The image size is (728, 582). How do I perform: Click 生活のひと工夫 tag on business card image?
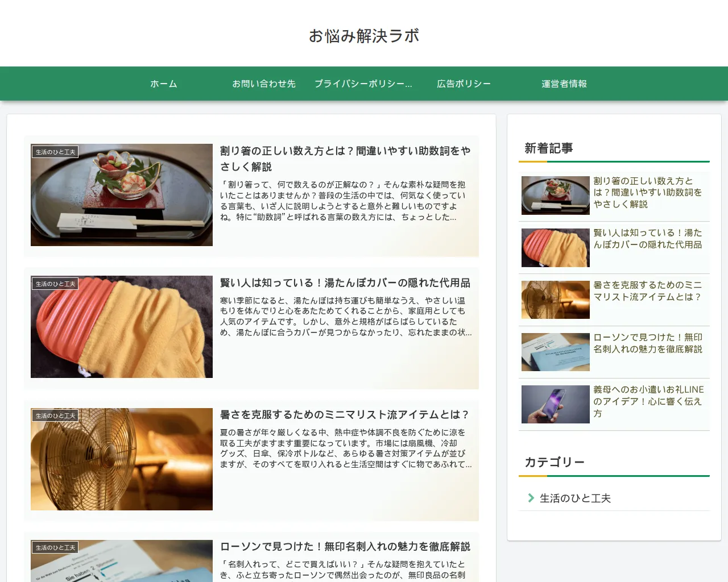click(x=55, y=547)
